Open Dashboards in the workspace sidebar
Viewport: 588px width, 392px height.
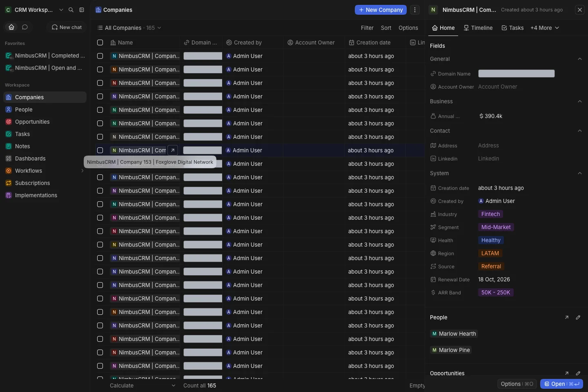45,158
